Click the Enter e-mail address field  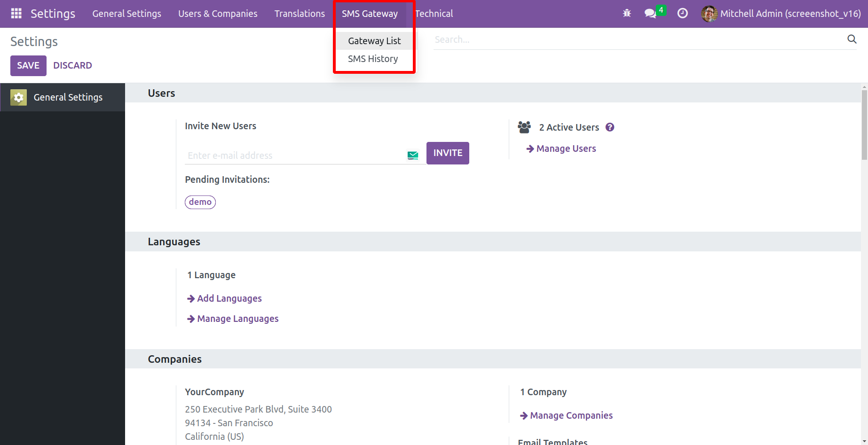294,156
